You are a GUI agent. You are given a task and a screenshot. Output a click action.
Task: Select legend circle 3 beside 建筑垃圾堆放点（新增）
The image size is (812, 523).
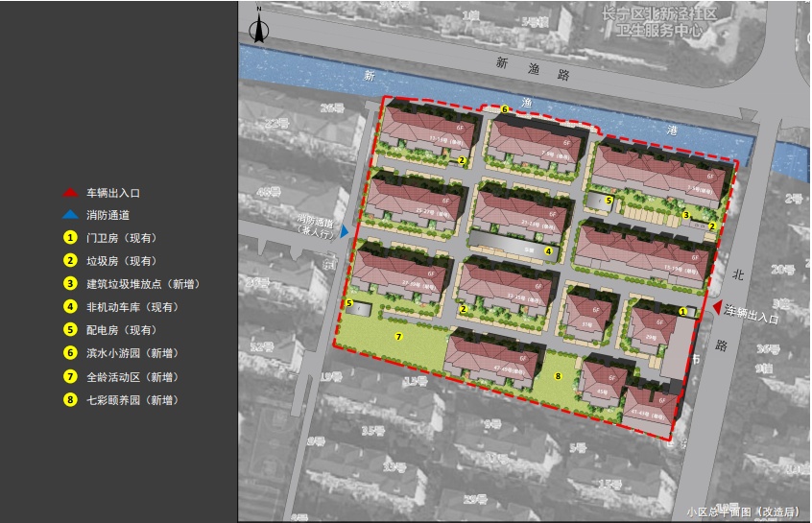click(70, 284)
